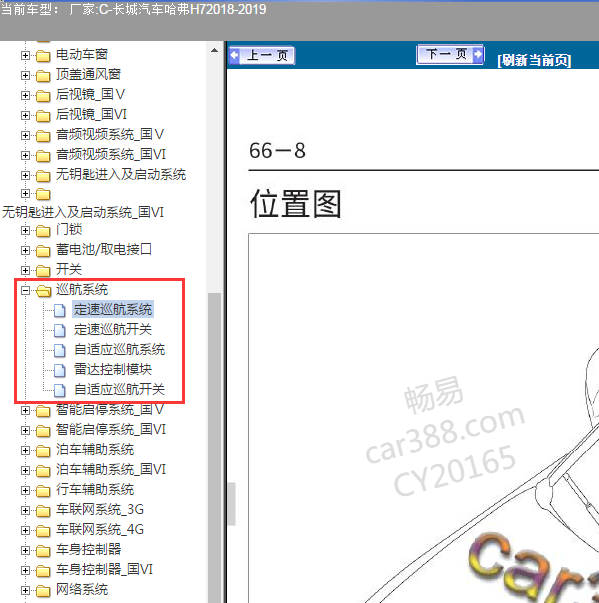Image resolution: width=599 pixels, height=603 pixels.
Task: Click the 智能启停系统_国VI folder icon
Action: 43,431
